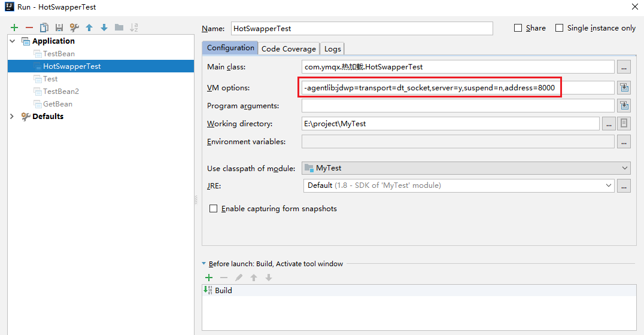The image size is (644, 335).
Task: Open the JRE dropdown
Action: click(x=459, y=185)
